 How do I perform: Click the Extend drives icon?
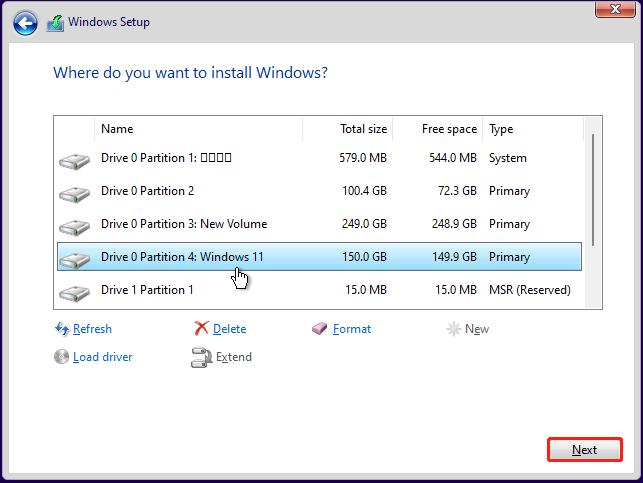201,357
